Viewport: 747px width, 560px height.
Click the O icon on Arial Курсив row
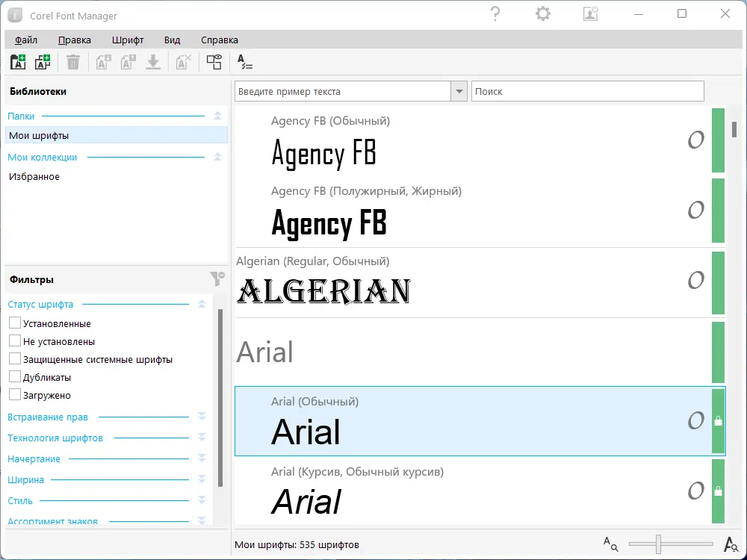click(x=695, y=491)
